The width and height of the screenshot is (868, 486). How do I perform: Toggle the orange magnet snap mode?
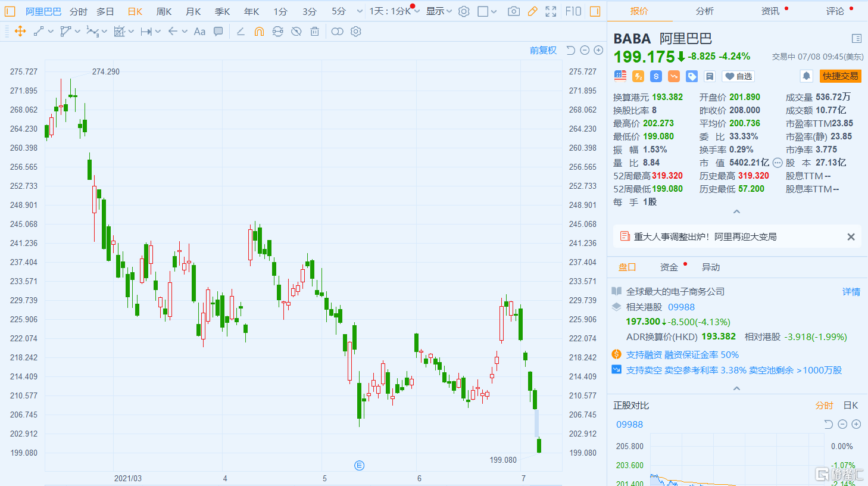259,32
